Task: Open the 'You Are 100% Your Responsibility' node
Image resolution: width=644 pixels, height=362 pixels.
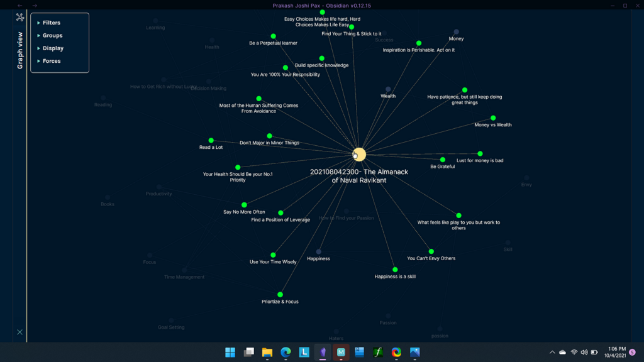Action: [x=285, y=68]
